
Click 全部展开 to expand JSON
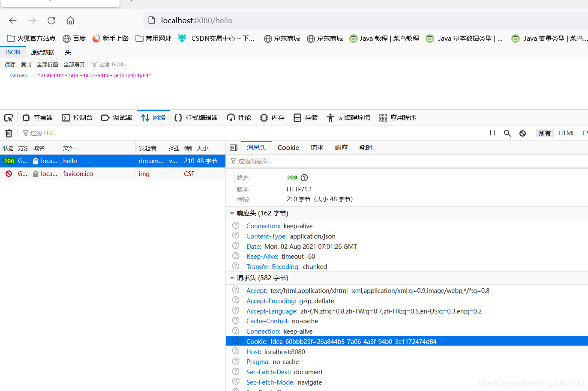pos(74,65)
